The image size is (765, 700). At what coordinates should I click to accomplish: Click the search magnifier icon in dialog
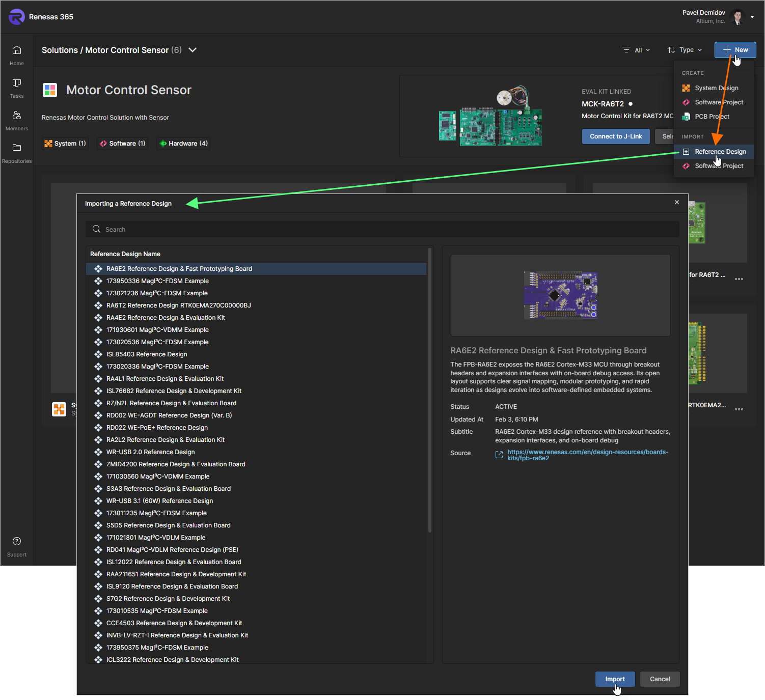coord(96,230)
